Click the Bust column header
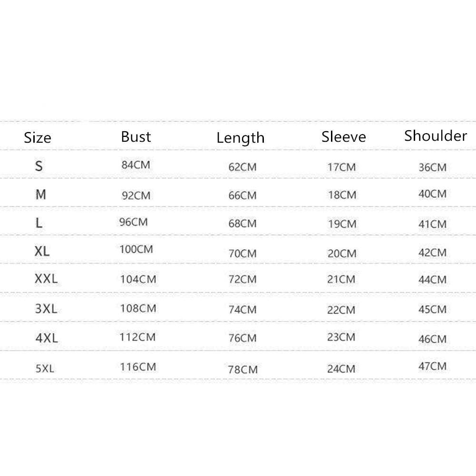476x476 pixels. point(136,137)
